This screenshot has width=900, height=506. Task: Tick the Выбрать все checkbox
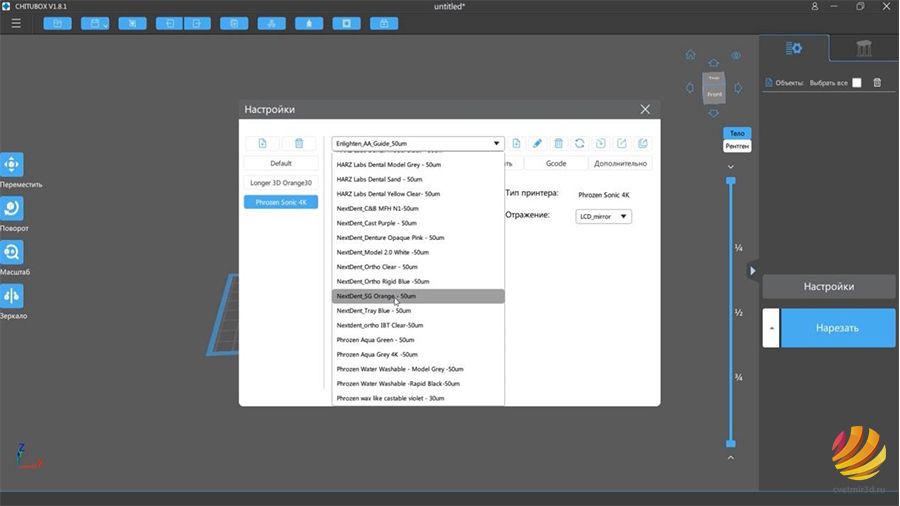point(857,83)
